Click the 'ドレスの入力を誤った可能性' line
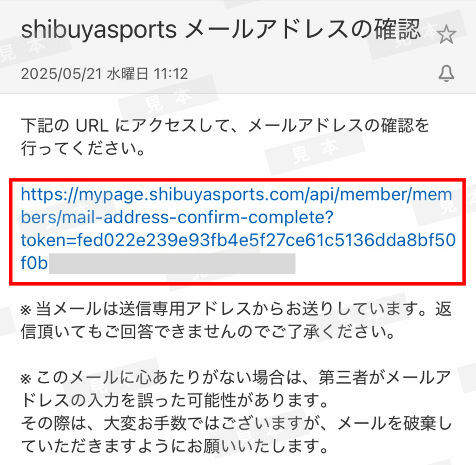The image size is (476, 465). click(x=174, y=400)
